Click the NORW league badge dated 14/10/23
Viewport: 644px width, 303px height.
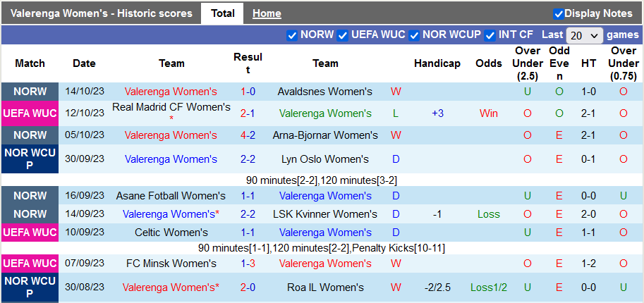click(30, 92)
